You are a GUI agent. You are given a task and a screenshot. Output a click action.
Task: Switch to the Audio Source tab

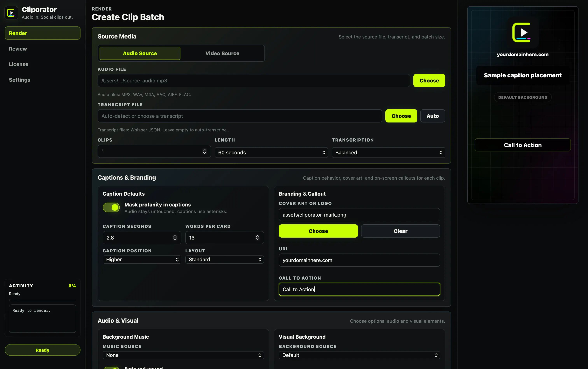click(140, 53)
